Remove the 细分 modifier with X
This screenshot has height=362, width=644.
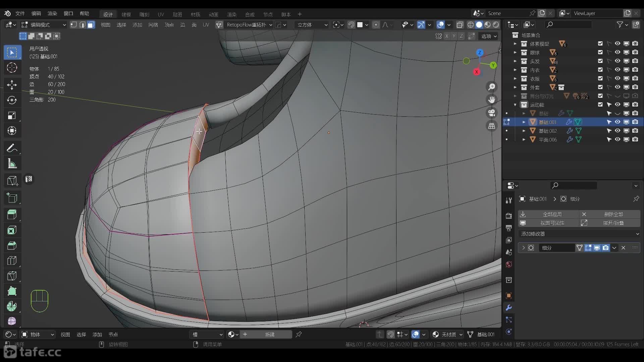click(623, 248)
